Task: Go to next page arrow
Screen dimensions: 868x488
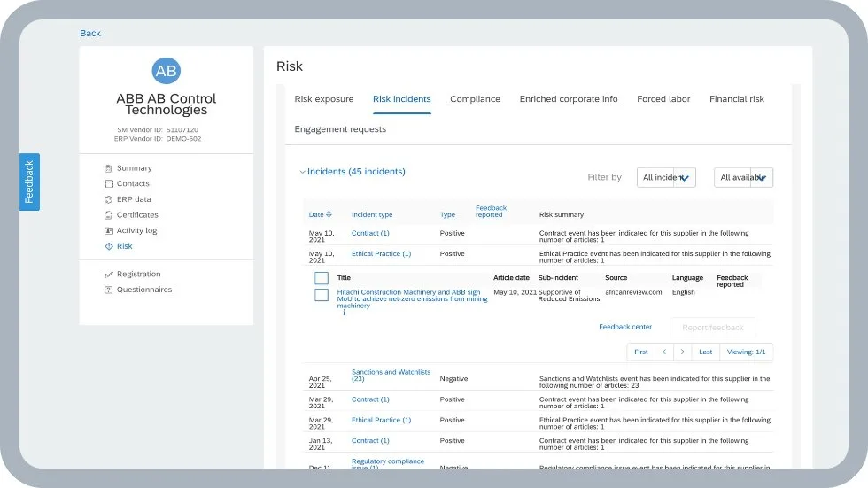Action: pyautogui.click(x=682, y=352)
